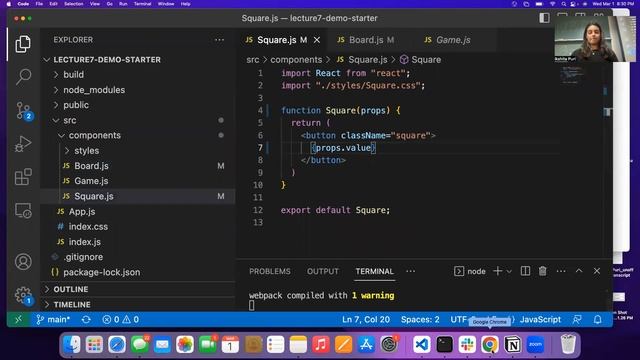The height and width of the screenshot is (360, 640).
Task: Click the remote window indicator in status bar
Action: pyautogui.click(x=18, y=319)
